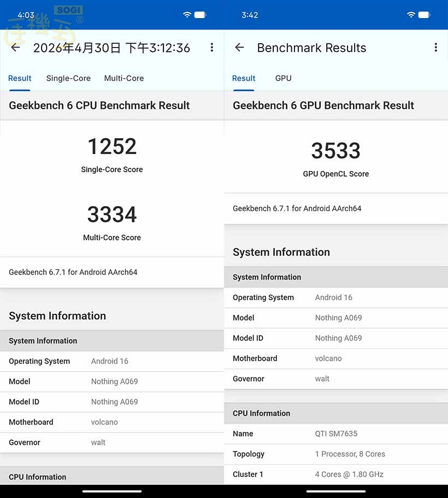Image resolution: width=448 pixels, height=498 pixels.
Task: Tap the Governor 'walt' row on the CPU screen
Action: [112, 442]
